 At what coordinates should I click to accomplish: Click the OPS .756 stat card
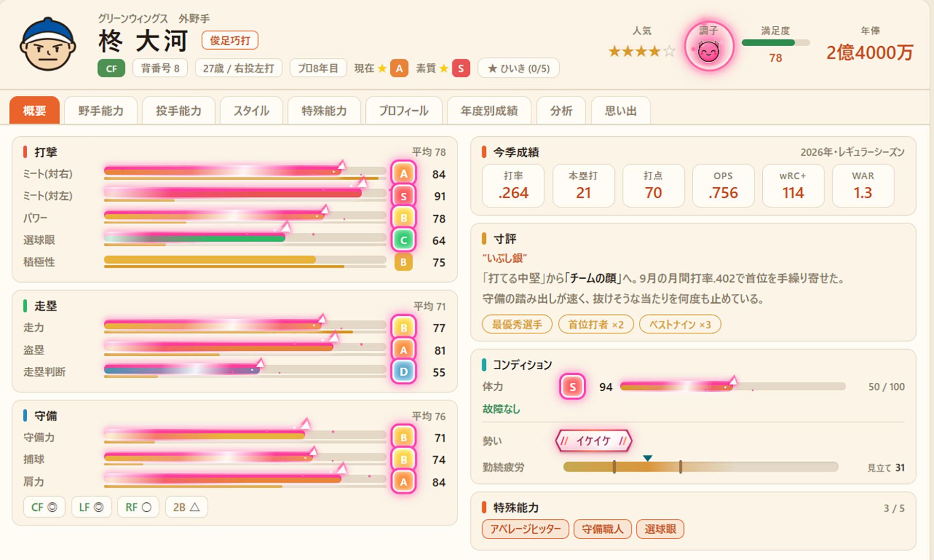tap(723, 186)
